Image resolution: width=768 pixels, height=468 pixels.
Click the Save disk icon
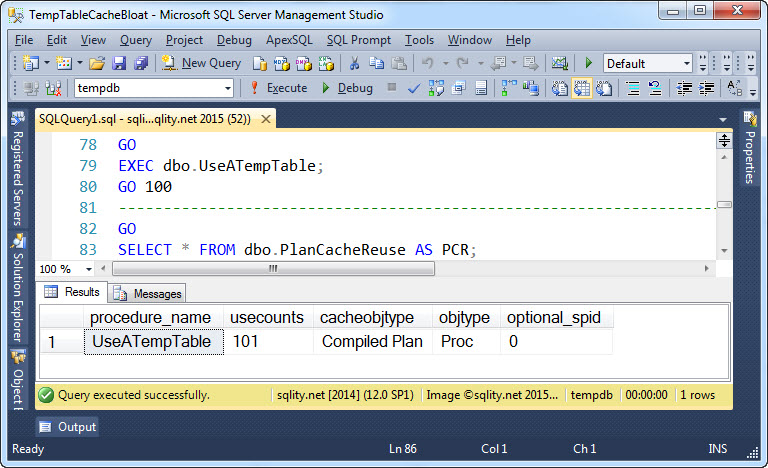[119, 63]
